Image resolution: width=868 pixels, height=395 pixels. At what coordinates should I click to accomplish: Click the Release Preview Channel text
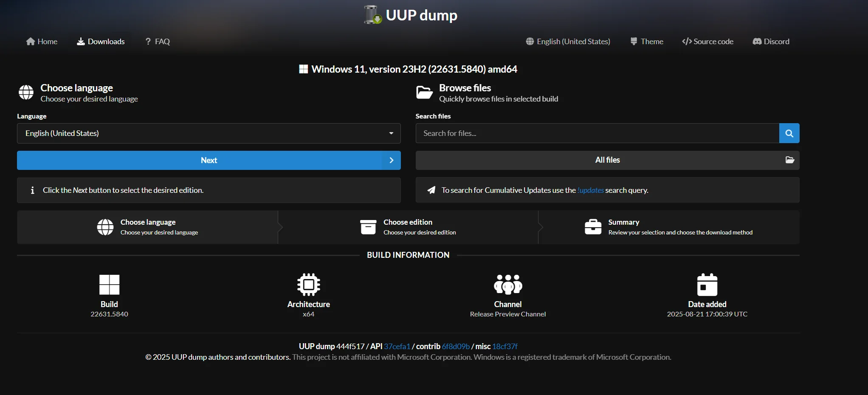508,314
